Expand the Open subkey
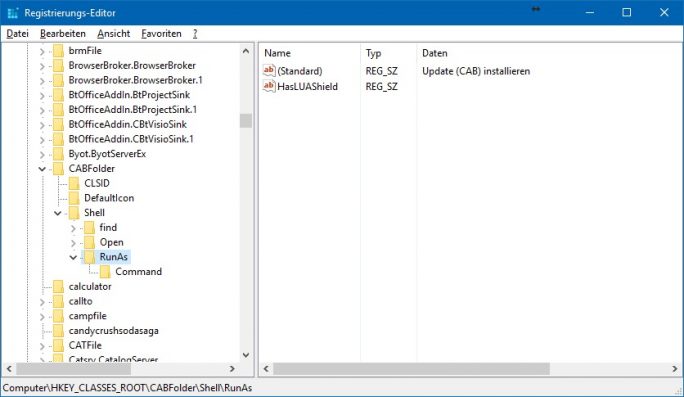Screen dimensions: 684x397 pyautogui.click(x=73, y=243)
